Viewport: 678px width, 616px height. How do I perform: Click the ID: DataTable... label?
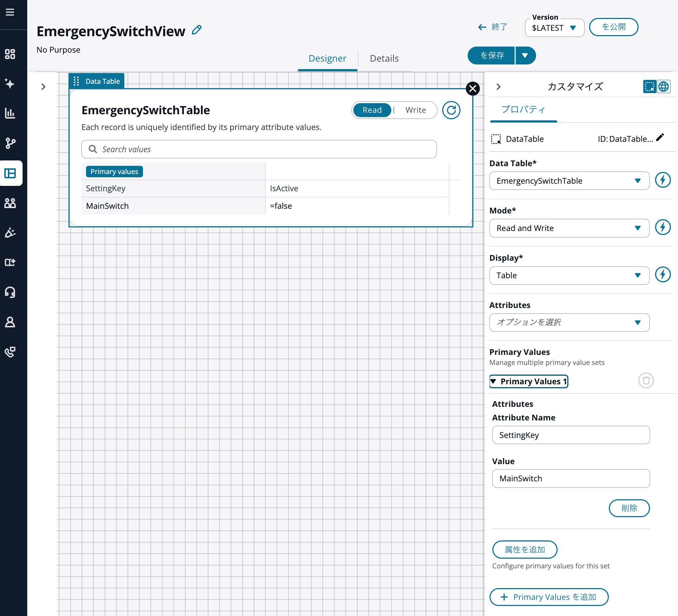tap(625, 139)
